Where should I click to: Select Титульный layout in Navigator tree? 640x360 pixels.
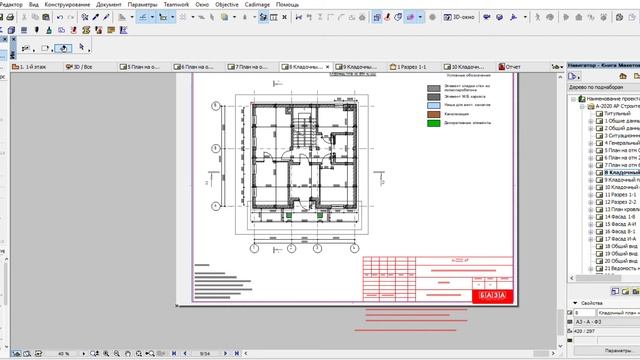[616, 113]
